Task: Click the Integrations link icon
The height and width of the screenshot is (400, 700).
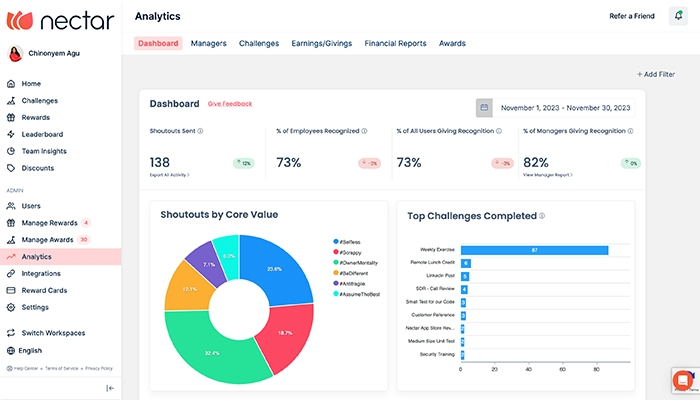Action: 11,274
